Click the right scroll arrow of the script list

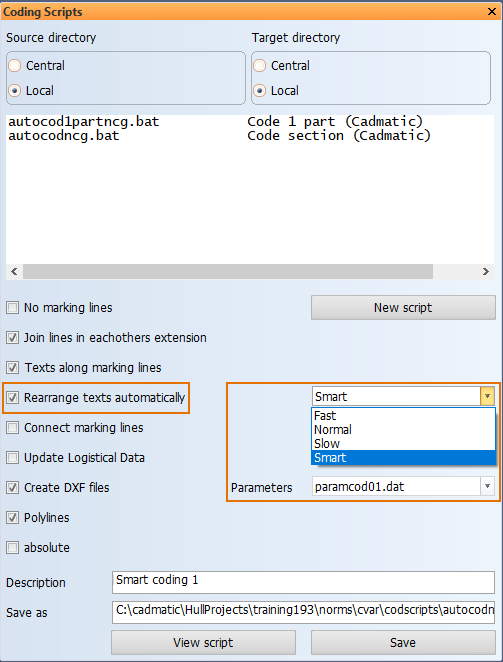point(485,271)
